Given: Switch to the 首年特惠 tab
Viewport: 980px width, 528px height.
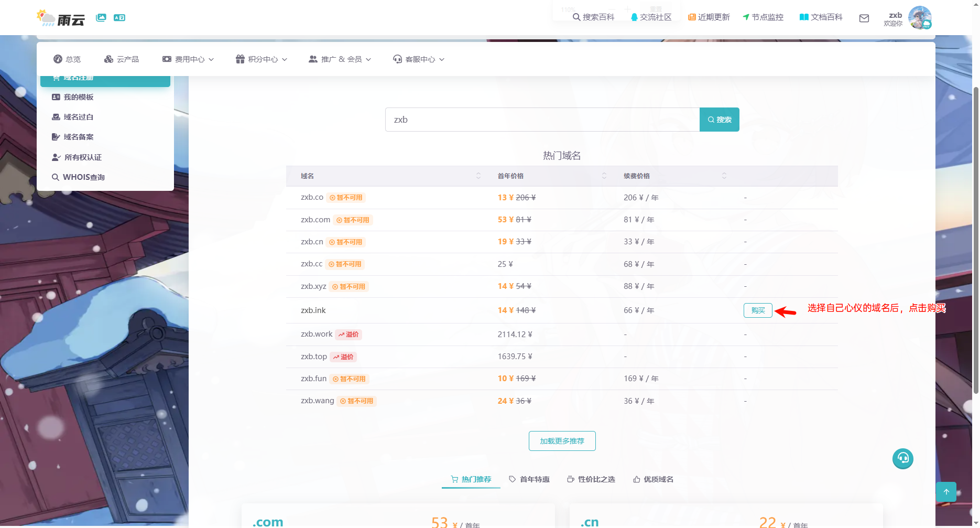Looking at the screenshot, I should [529, 479].
